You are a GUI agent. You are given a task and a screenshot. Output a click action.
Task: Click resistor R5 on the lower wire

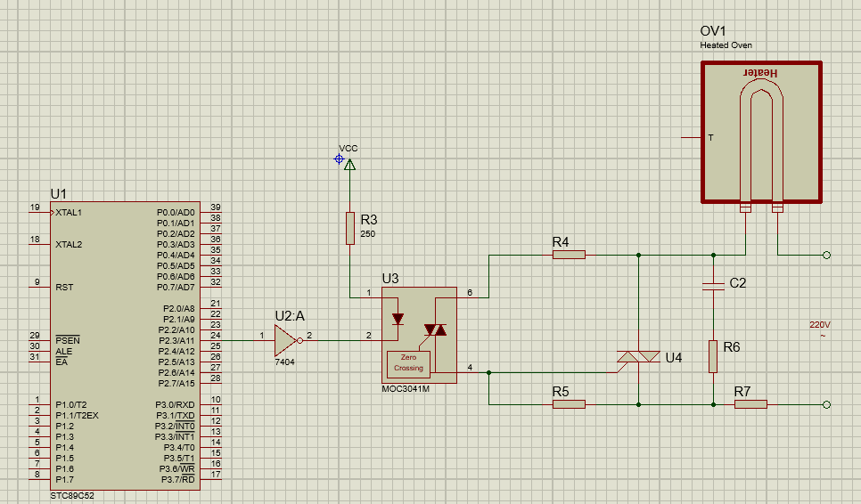[568, 403]
